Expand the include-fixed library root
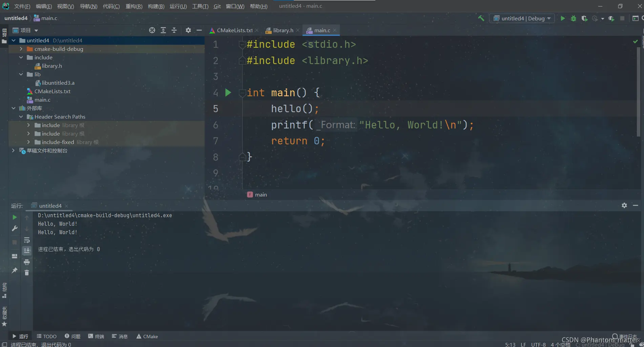The image size is (644, 347). [28, 142]
